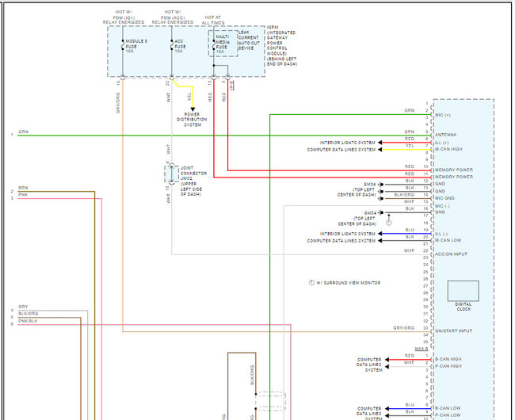This screenshot has width=515, height=420.
Task: Click the Hot At All Times header
Action: click(x=213, y=20)
